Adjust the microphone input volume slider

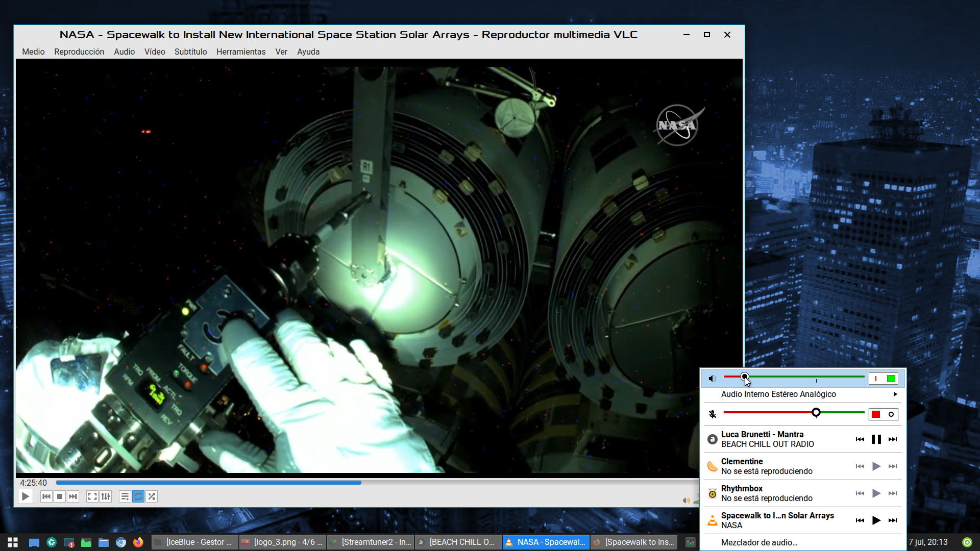(816, 412)
